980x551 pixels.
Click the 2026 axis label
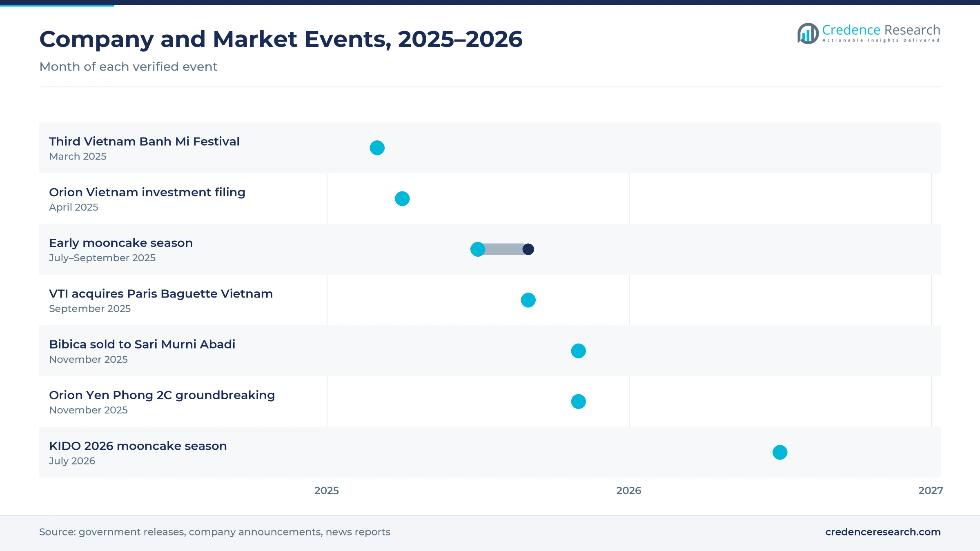coord(629,491)
